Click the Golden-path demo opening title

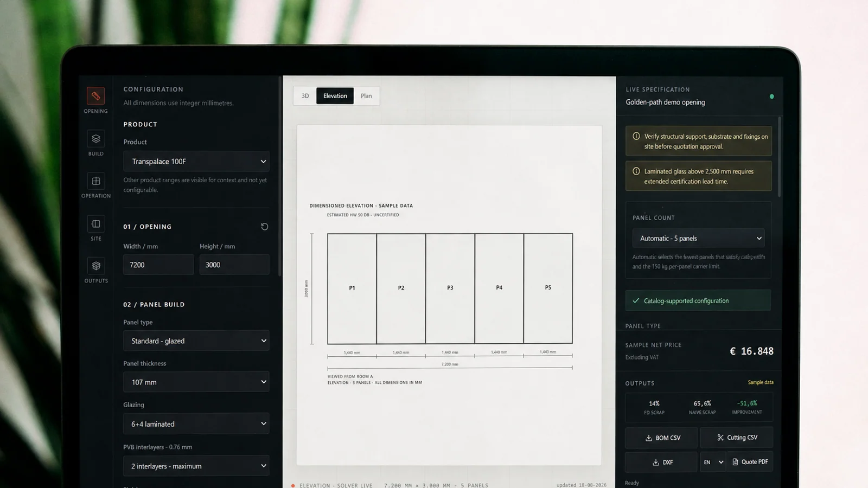(x=665, y=102)
